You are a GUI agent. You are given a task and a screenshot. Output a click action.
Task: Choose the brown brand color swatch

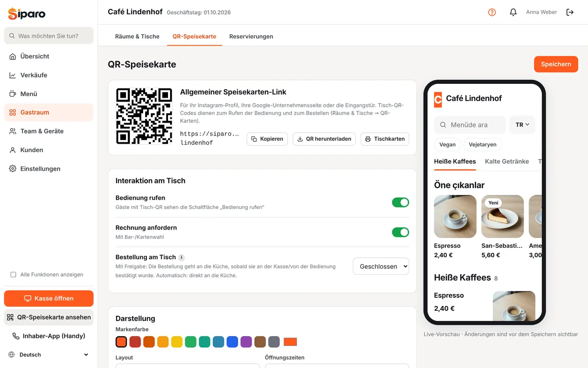260,342
